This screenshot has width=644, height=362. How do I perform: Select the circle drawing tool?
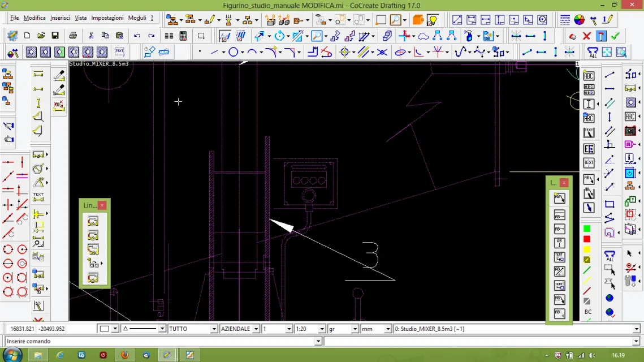(x=233, y=52)
